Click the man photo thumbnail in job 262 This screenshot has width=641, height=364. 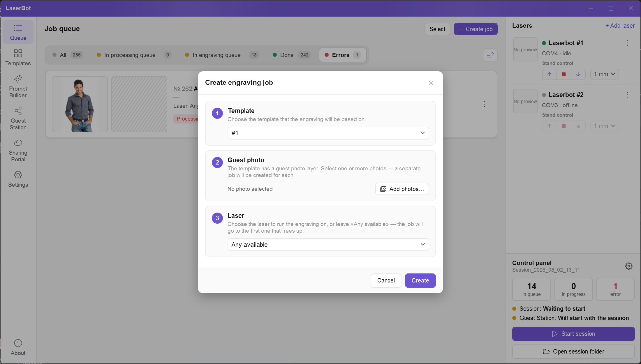[80, 104]
